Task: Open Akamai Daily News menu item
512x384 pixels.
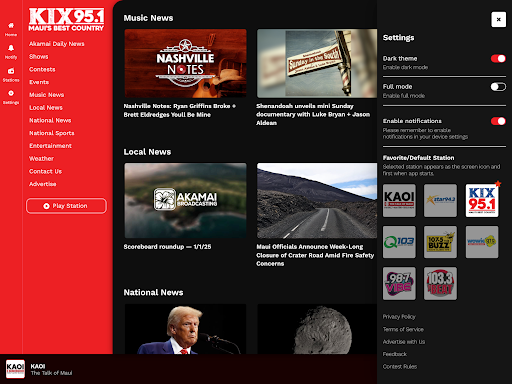Action: point(57,44)
